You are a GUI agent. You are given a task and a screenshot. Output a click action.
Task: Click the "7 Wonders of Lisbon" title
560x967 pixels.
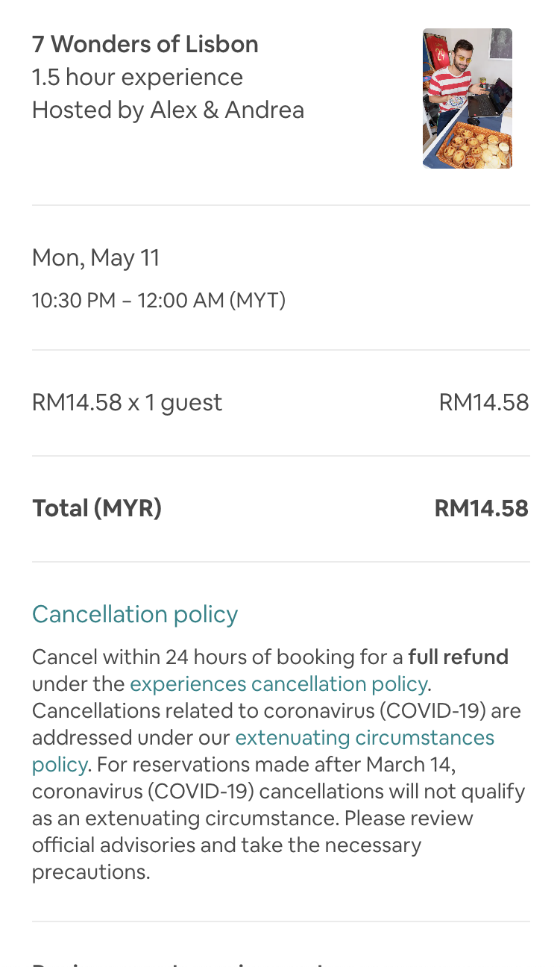[145, 45]
